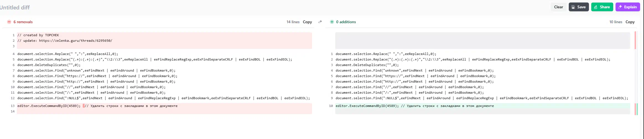Screen dimensions: 644x139
Task: Click left line 12 Find ":NULL$" statement
Action: [x=163, y=98]
